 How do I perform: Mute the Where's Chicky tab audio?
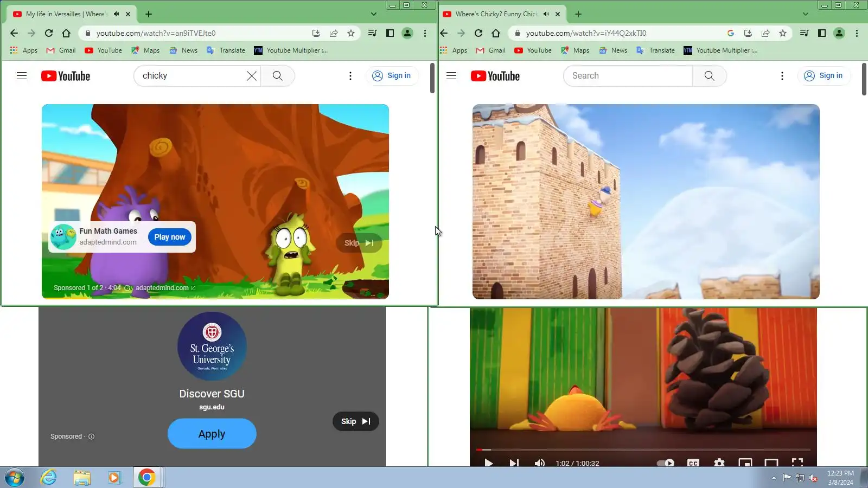pos(546,14)
